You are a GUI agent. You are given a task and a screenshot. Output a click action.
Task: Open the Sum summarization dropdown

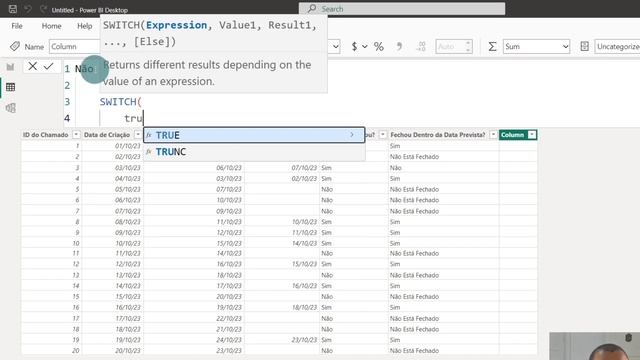click(x=536, y=47)
